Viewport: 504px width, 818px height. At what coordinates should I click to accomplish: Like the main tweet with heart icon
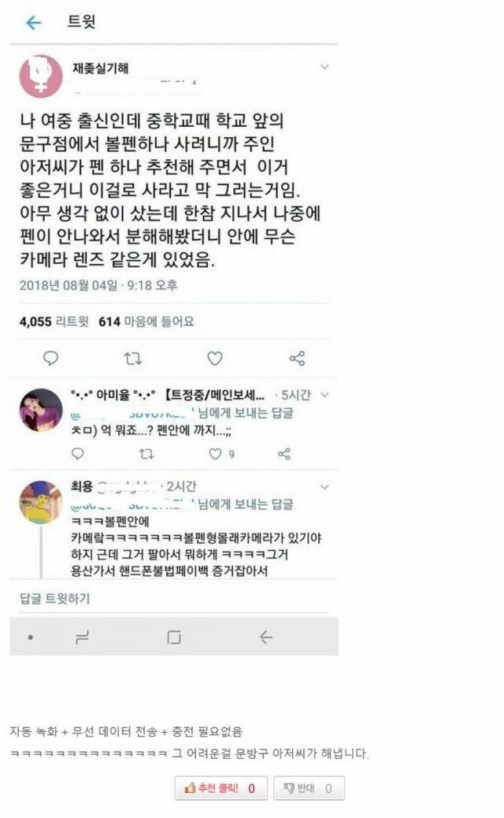point(215,358)
